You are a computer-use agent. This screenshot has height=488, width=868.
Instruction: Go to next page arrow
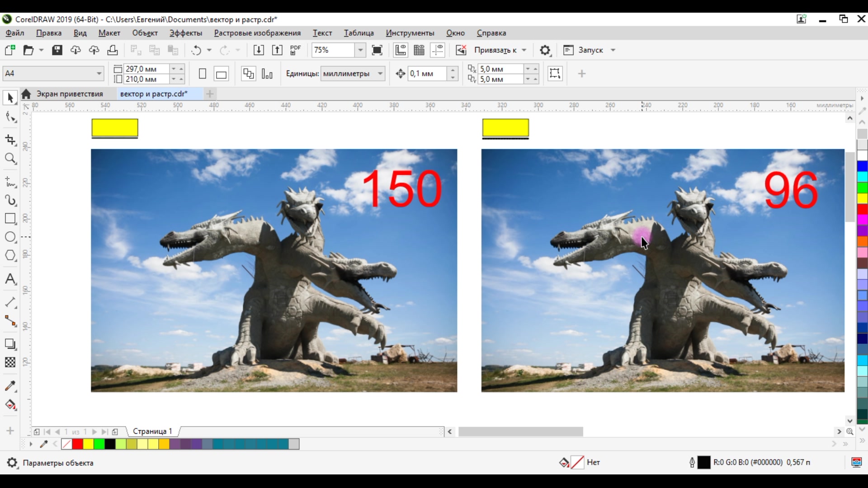tap(94, 432)
